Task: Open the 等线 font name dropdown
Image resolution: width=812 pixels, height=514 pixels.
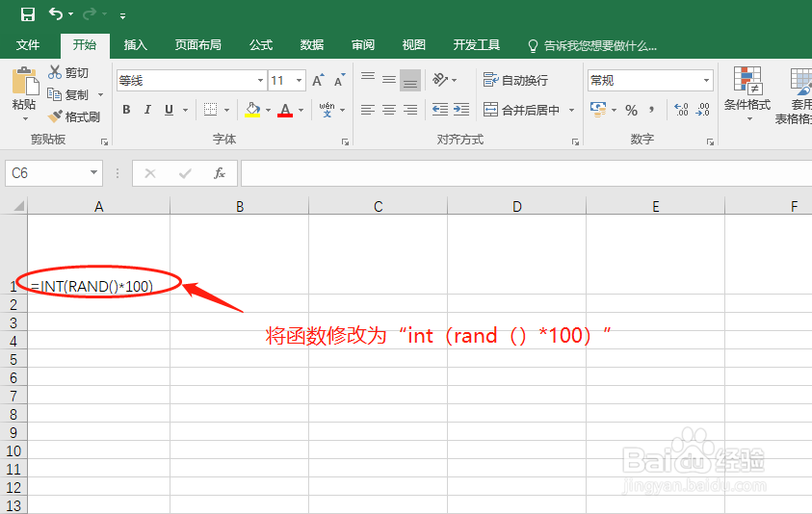Action: pos(260,81)
